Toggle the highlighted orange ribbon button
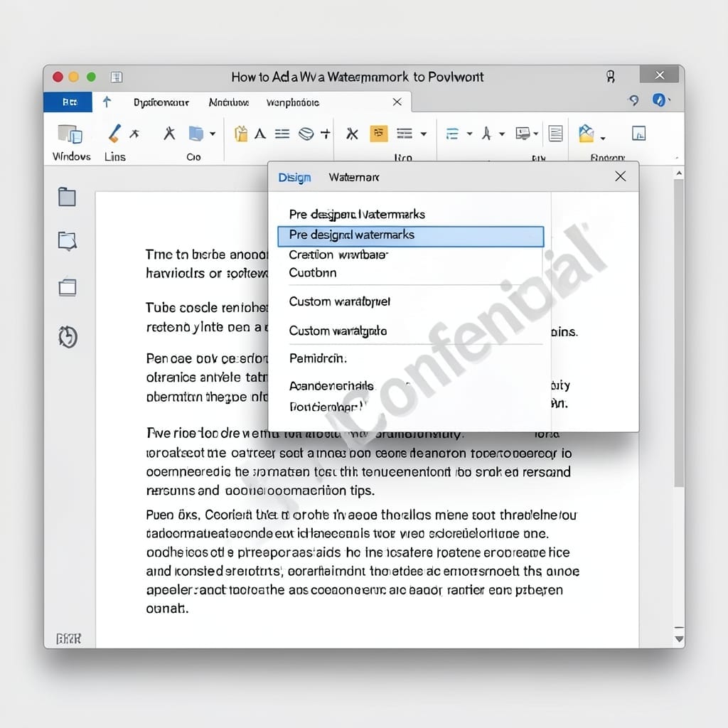 pyautogui.click(x=378, y=134)
